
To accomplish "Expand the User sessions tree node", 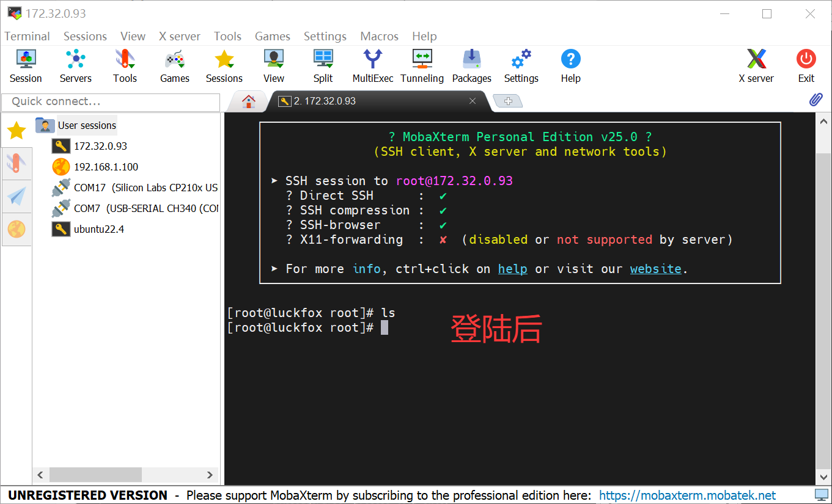I will [87, 125].
